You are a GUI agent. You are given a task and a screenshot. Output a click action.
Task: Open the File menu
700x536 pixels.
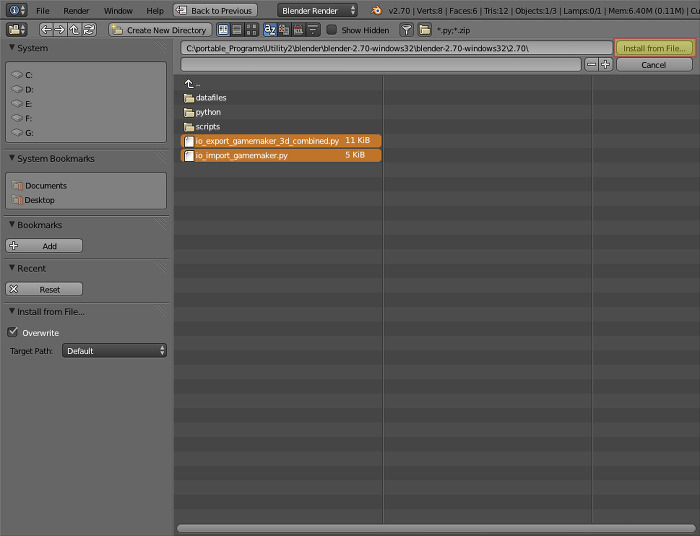tap(43, 10)
